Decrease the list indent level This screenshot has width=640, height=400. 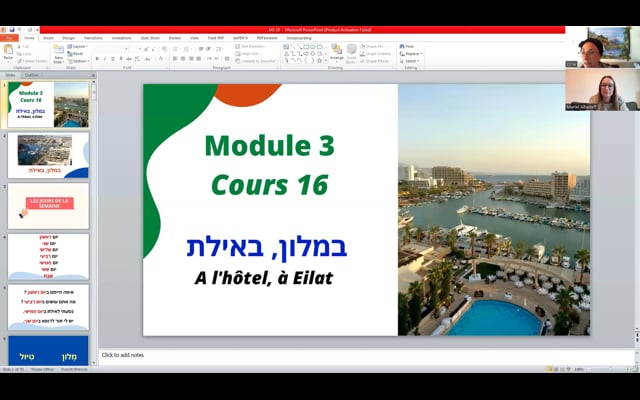pyautogui.click(x=200, y=49)
